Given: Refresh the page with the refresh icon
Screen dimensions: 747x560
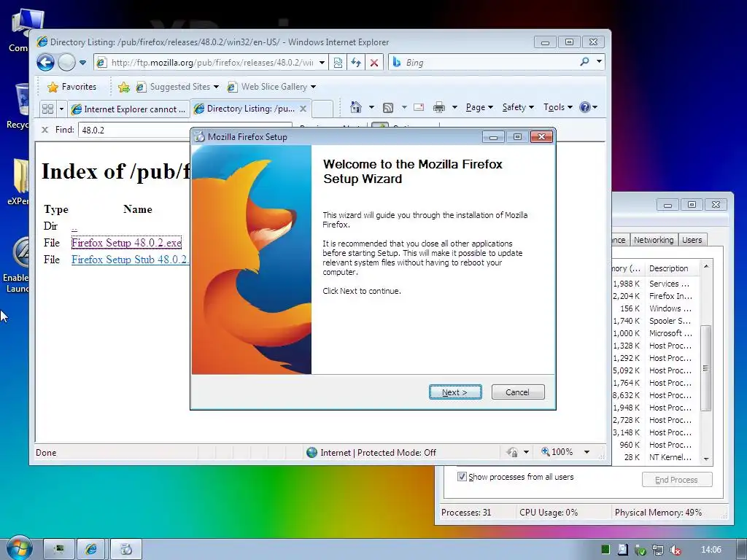Looking at the screenshot, I should pos(356,63).
